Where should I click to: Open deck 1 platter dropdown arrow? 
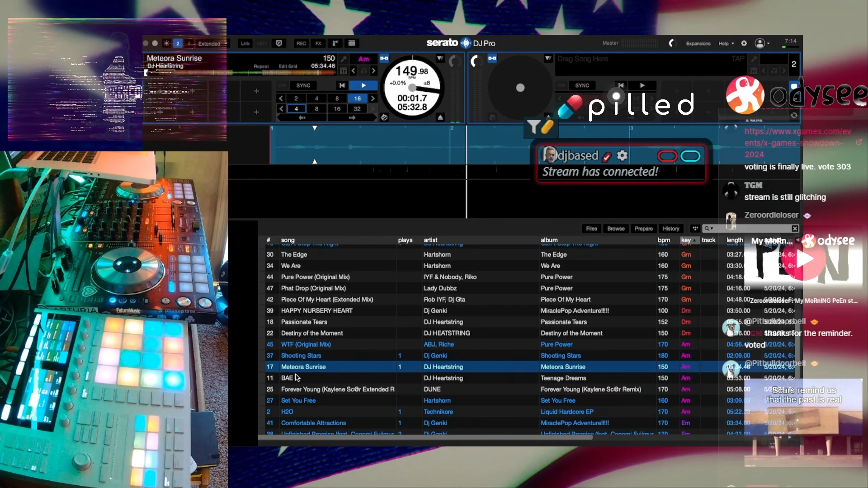pyautogui.click(x=440, y=59)
